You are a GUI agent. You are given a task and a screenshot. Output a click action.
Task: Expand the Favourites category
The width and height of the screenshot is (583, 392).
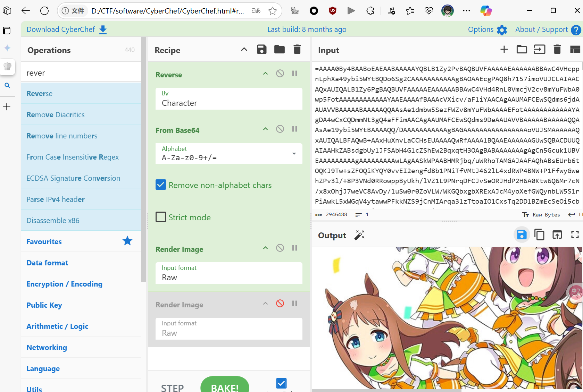[81, 241]
